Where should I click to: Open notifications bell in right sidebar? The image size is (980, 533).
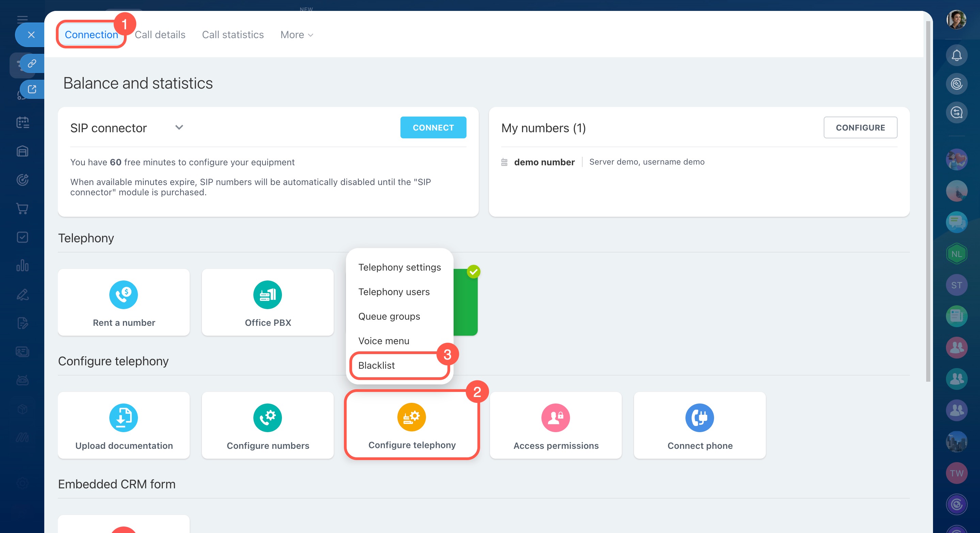tap(956, 56)
